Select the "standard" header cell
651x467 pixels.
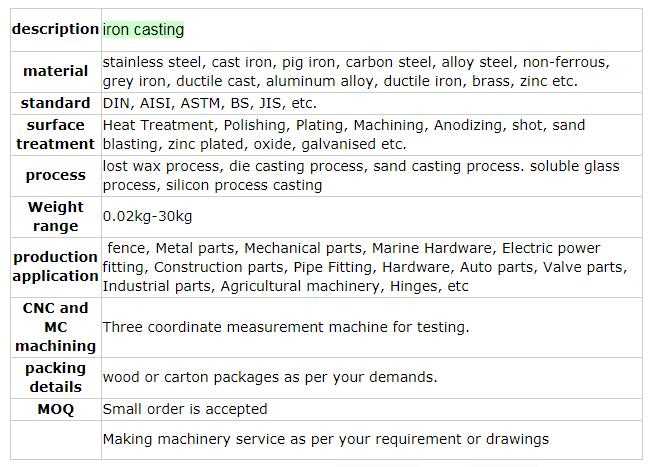[x=55, y=103]
